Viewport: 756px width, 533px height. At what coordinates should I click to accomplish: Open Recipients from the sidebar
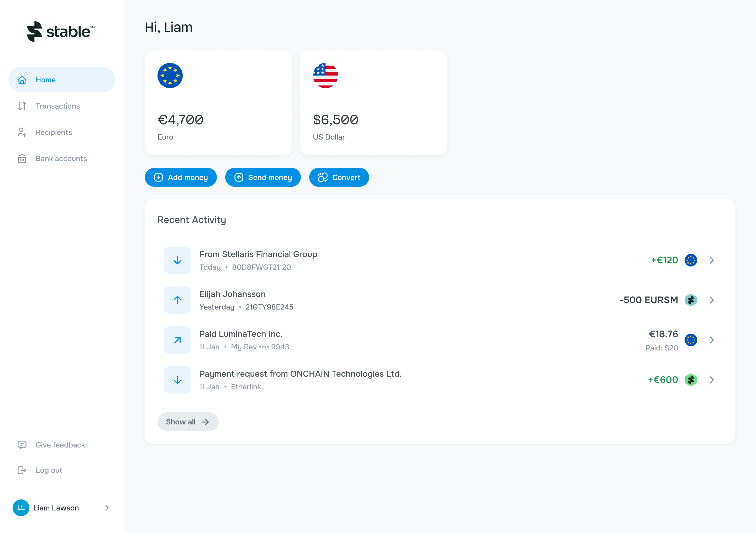tap(22, 132)
